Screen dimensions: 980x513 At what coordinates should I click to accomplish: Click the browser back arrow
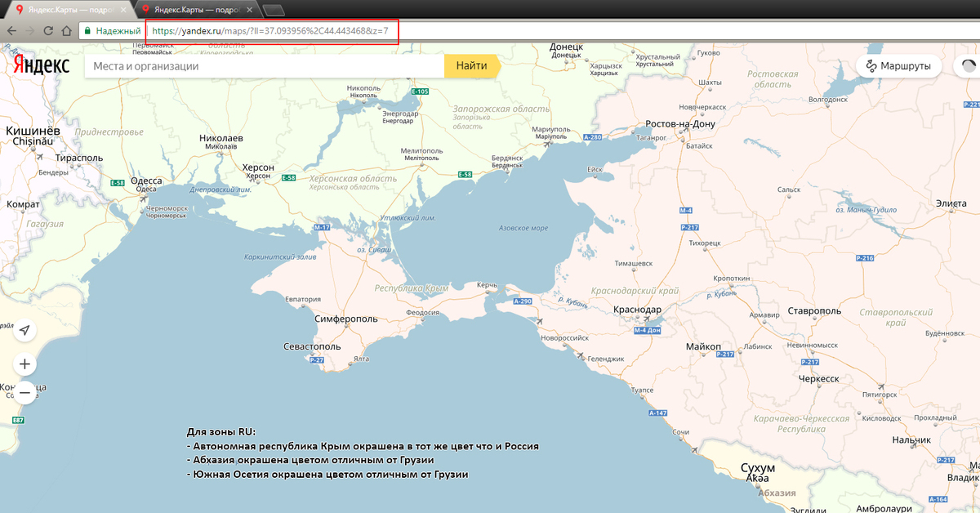(x=11, y=31)
